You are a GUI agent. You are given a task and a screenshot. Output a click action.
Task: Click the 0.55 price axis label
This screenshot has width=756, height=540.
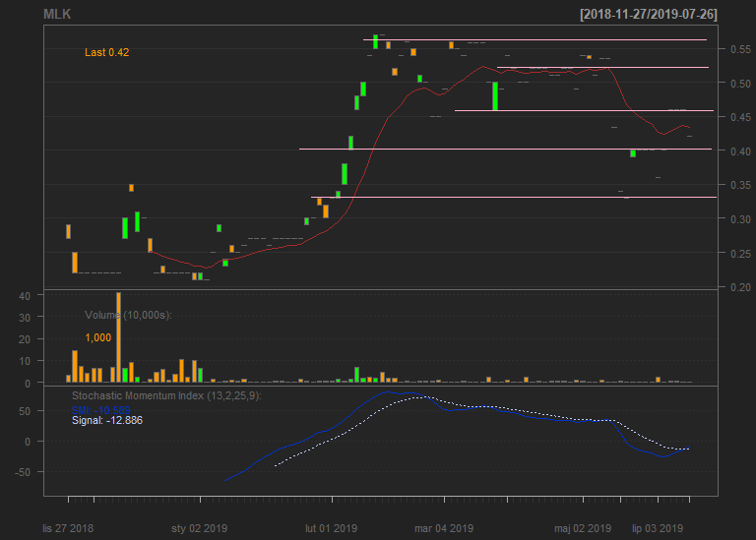(x=740, y=49)
